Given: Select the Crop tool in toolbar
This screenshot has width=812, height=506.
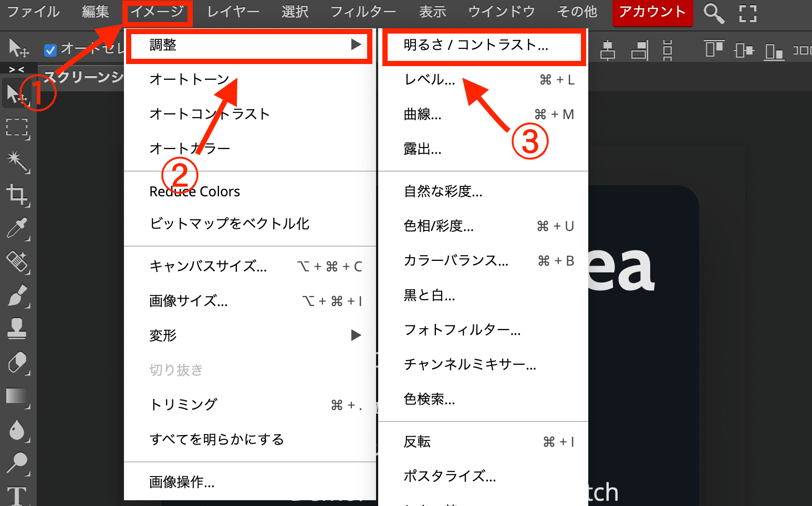Looking at the screenshot, I should [17, 195].
